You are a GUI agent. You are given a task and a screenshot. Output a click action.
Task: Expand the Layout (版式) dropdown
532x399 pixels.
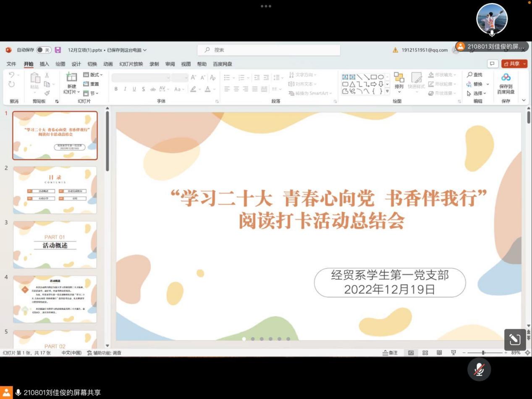point(93,75)
